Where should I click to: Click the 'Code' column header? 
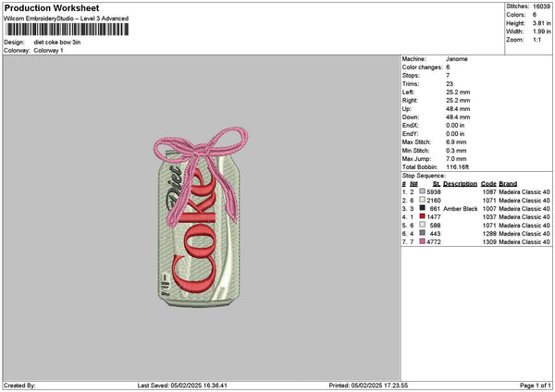tap(488, 184)
